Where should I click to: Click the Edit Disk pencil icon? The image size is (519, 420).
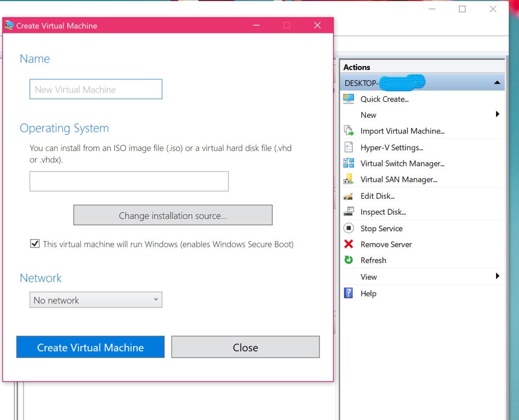tap(349, 196)
